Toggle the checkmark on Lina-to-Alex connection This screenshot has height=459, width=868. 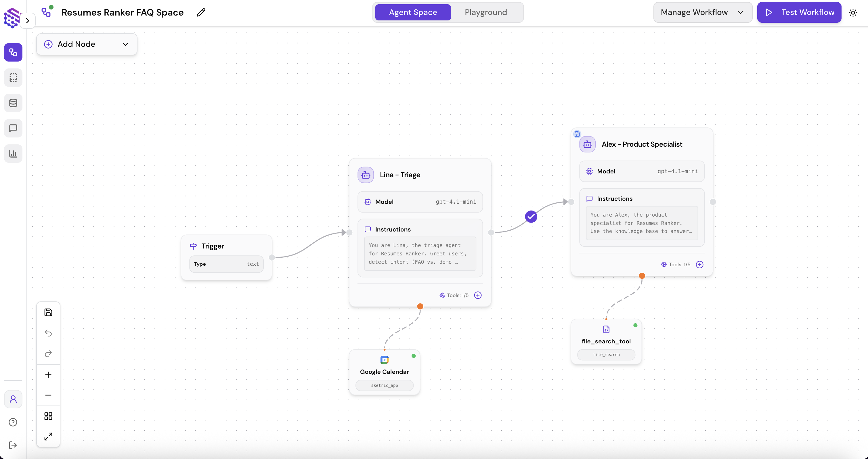click(x=531, y=217)
